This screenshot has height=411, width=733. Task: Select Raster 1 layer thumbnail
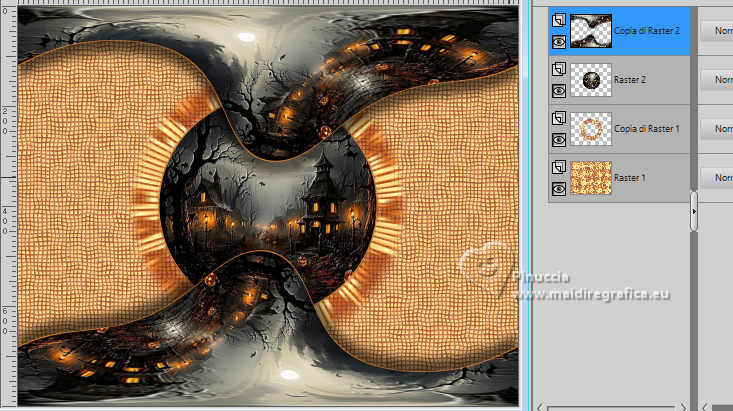(x=591, y=178)
